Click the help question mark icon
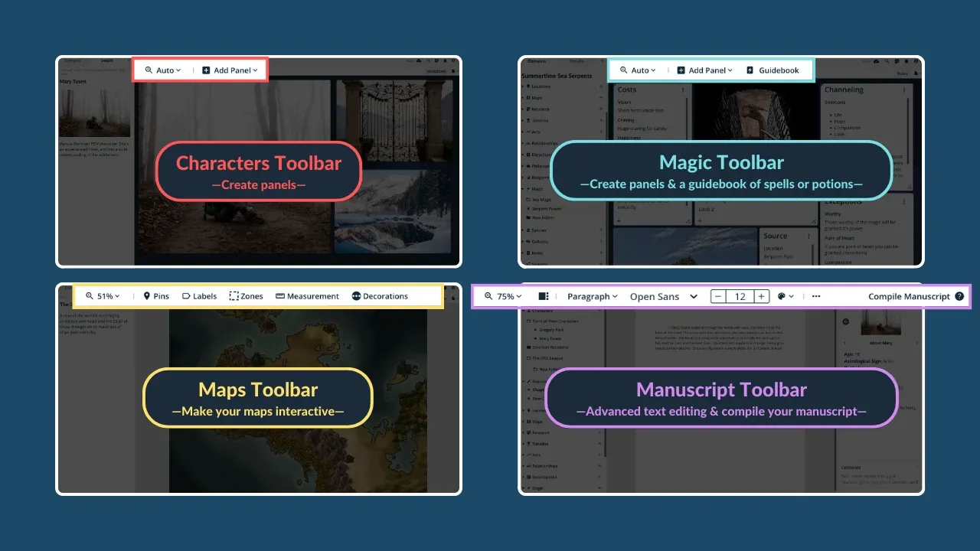 959,296
